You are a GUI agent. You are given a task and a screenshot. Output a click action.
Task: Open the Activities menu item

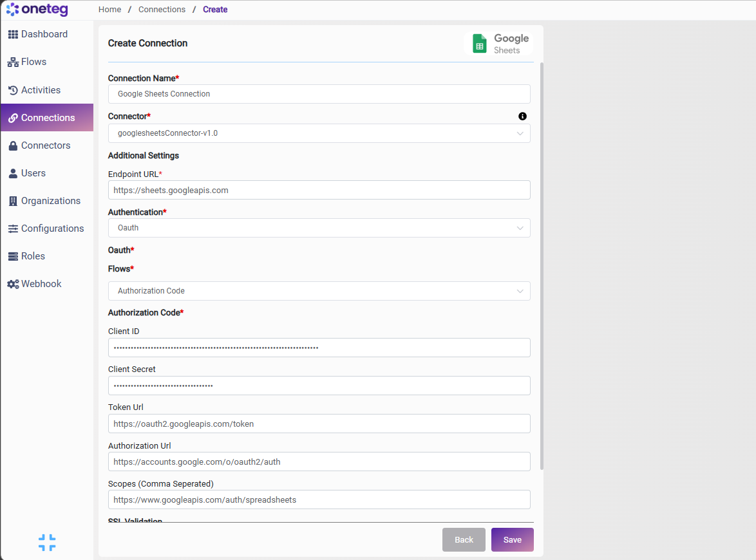click(47, 90)
